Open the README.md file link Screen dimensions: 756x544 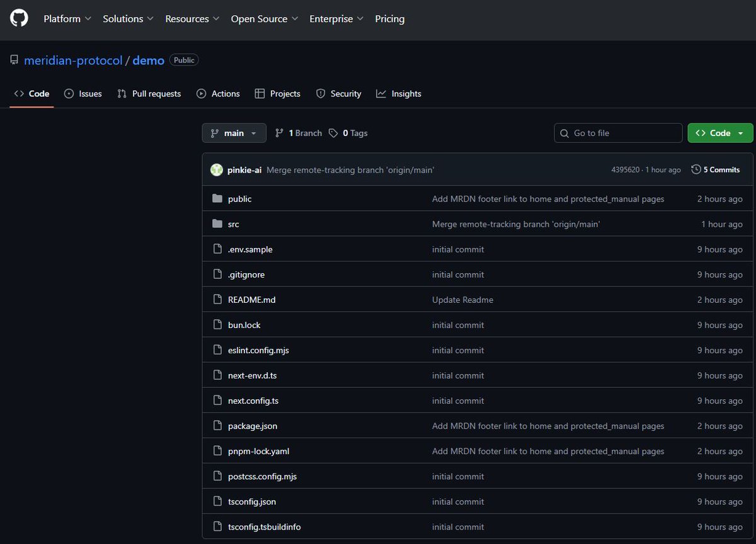[251, 300]
